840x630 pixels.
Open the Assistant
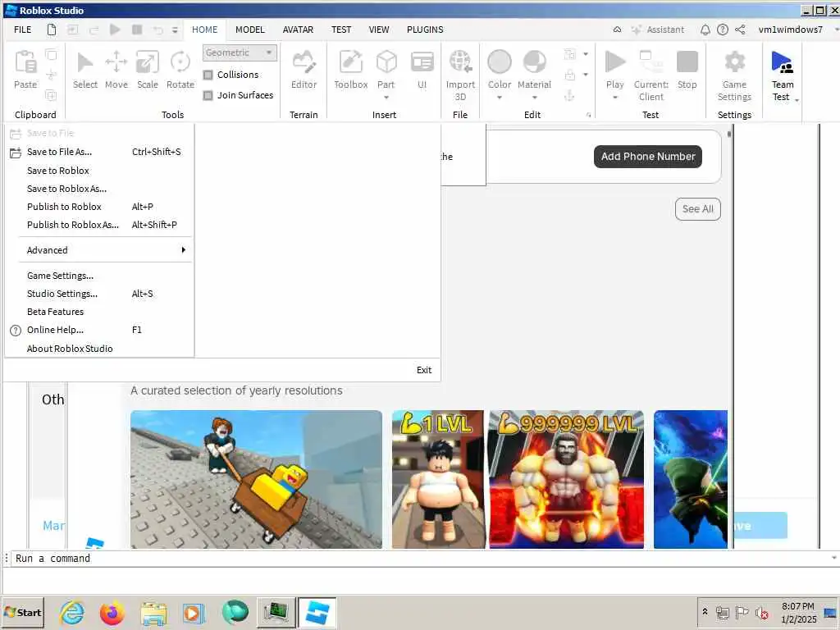click(657, 30)
